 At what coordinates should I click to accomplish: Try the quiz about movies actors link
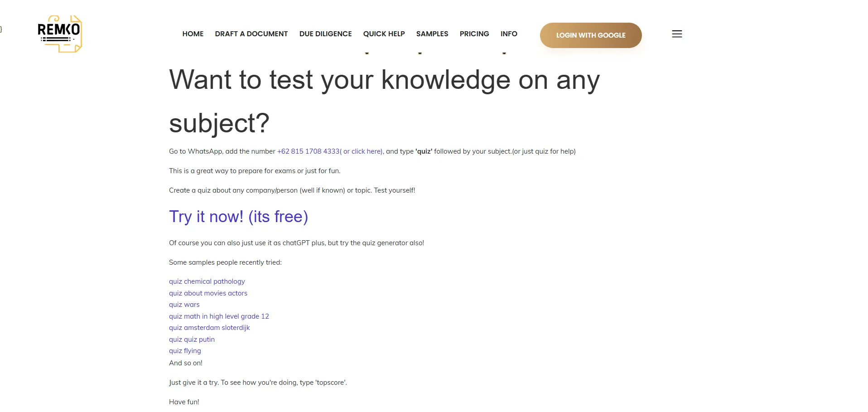[208, 293]
